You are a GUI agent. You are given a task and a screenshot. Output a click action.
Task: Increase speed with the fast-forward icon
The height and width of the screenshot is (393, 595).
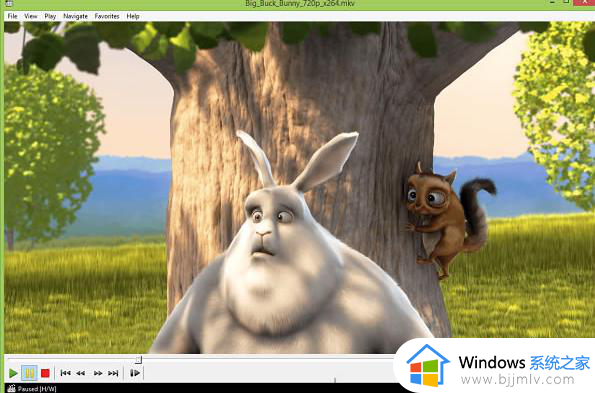click(98, 373)
